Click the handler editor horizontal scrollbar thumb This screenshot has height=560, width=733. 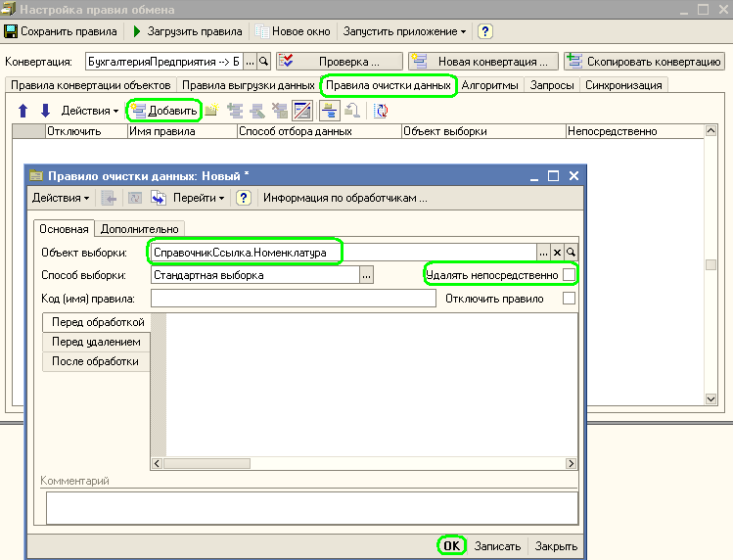pyautogui.click(x=206, y=464)
